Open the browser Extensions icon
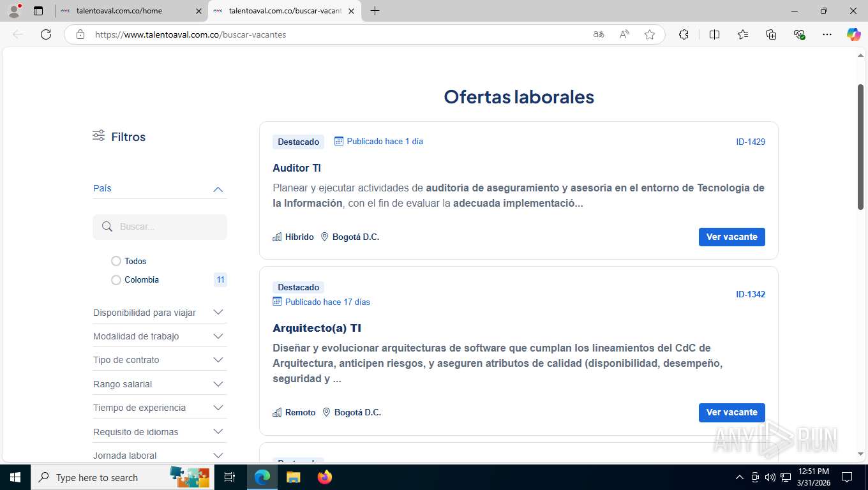The image size is (868, 490). coord(684,34)
